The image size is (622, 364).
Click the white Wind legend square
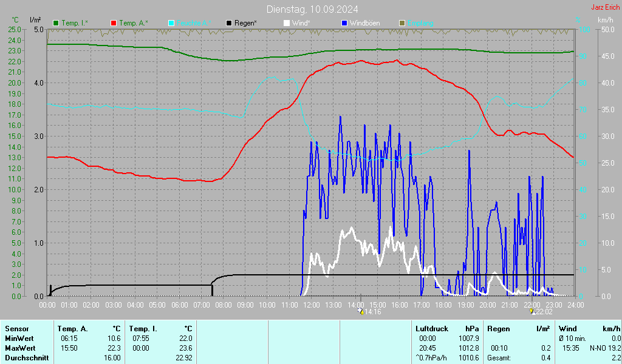coord(287,23)
